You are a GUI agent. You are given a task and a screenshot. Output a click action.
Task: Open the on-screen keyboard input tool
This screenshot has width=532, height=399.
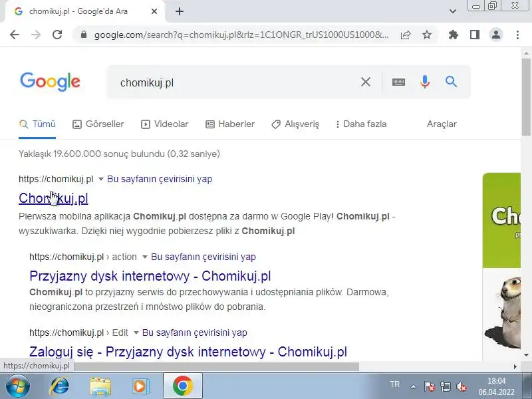pyautogui.click(x=398, y=82)
